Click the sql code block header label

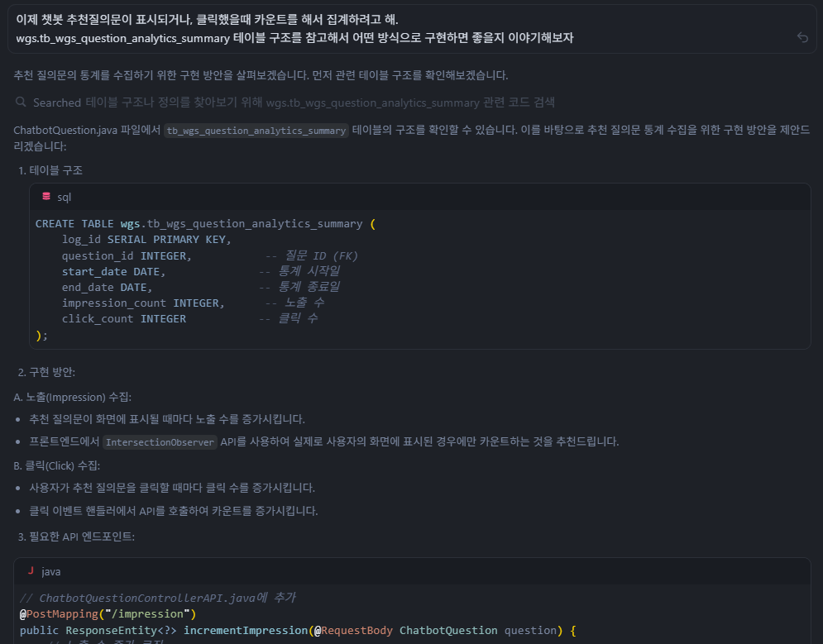coord(65,197)
